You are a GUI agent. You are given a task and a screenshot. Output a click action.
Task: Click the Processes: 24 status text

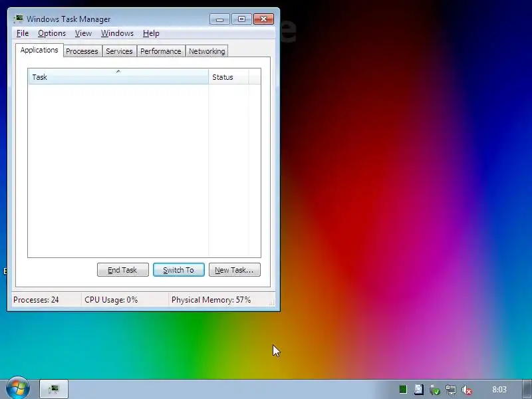pos(36,300)
